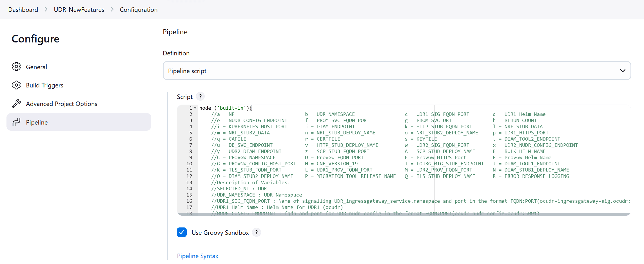Collapse the node block fold arrow on line 1
644x264 pixels.
[x=195, y=108]
